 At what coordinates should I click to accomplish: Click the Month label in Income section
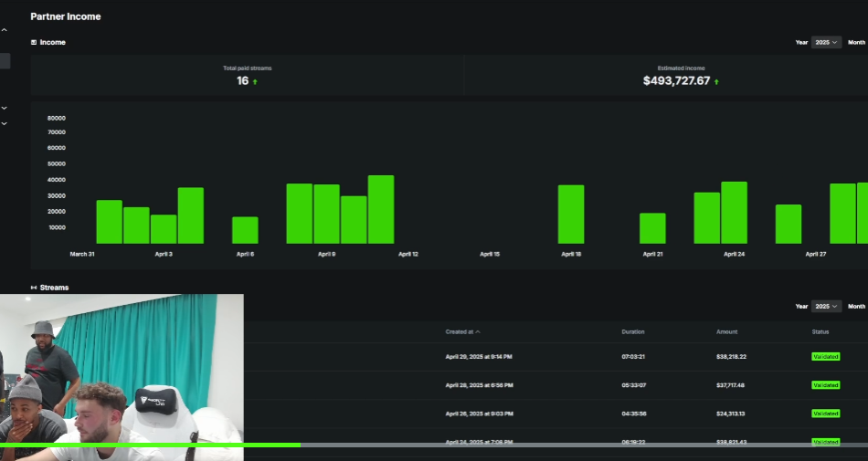tap(856, 42)
